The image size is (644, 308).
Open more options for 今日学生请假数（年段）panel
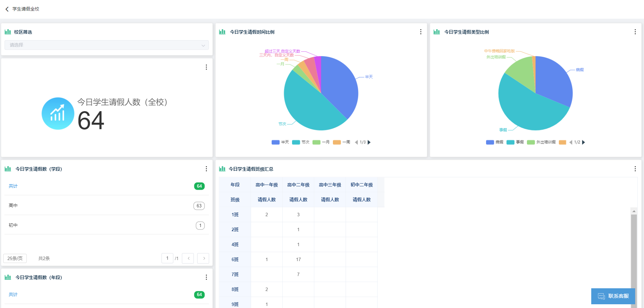click(206, 277)
